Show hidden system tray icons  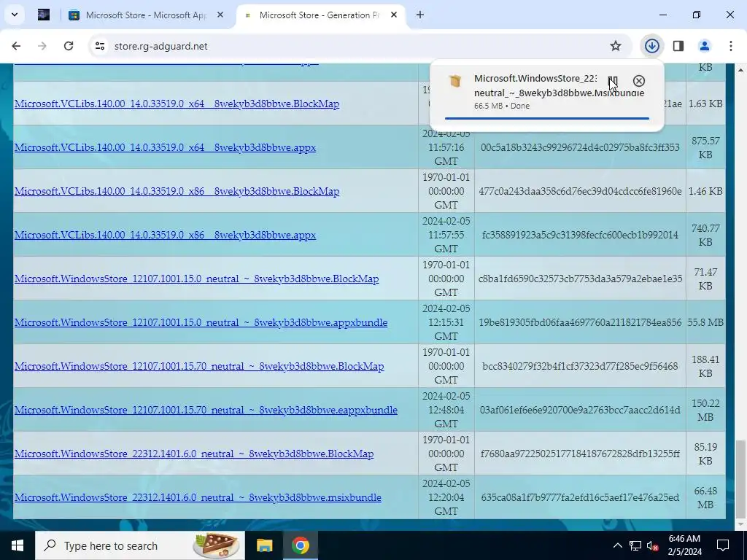617,545
